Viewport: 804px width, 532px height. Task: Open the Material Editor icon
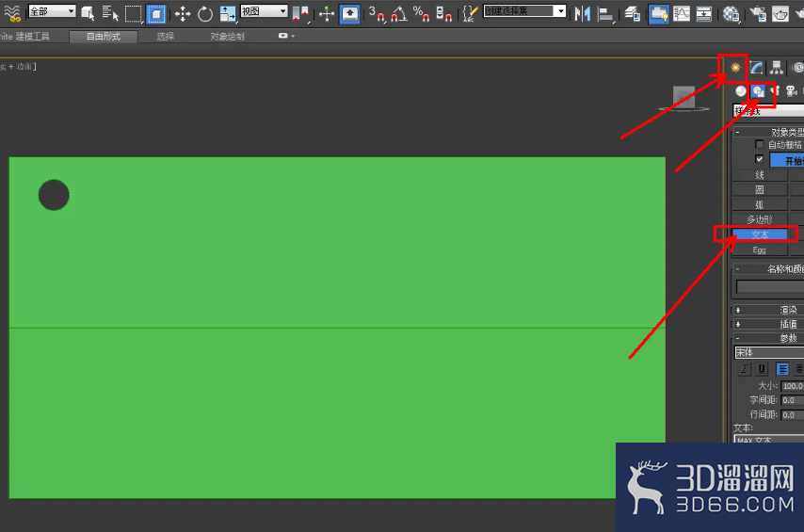click(x=731, y=14)
